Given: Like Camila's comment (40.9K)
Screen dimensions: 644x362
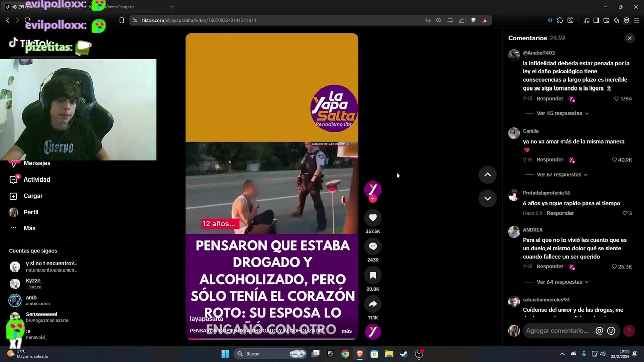Looking at the screenshot, I should click(614, 160).
